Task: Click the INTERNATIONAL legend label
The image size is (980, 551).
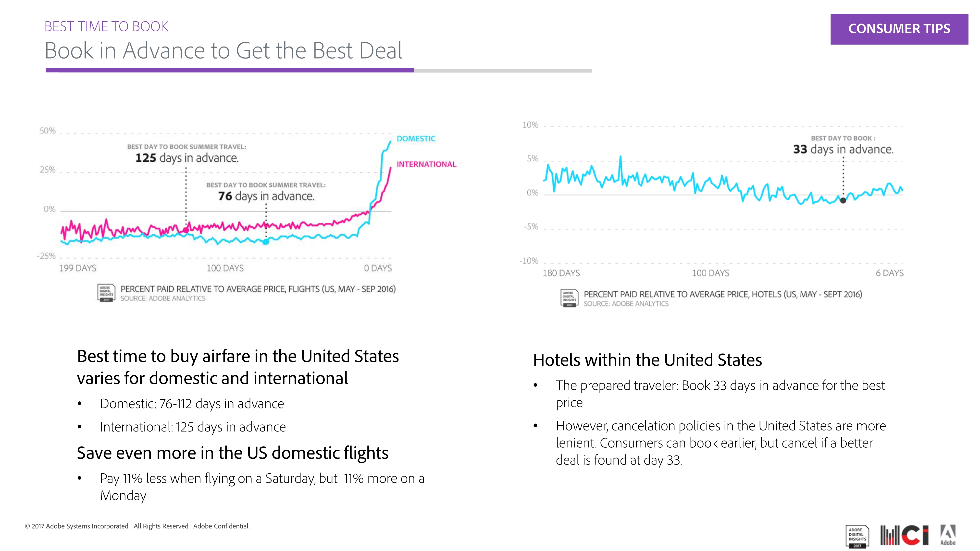Action: (x=426, y=164)
